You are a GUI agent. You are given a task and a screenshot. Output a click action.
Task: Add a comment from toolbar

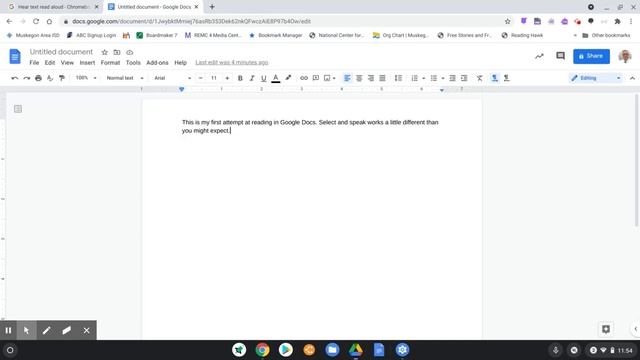click(x=316, y=78)
